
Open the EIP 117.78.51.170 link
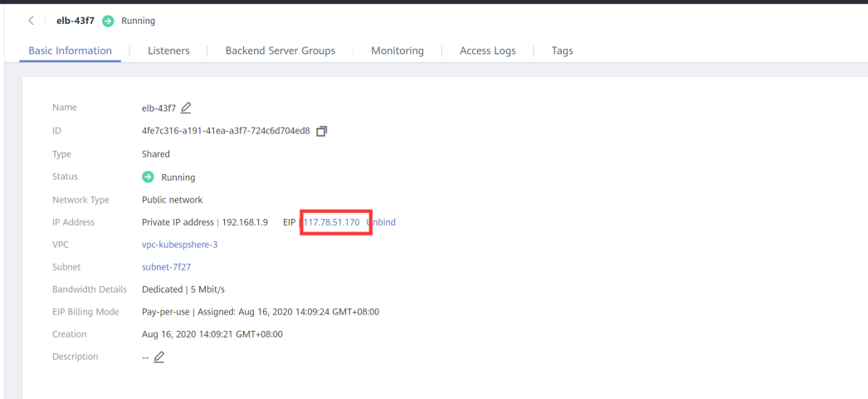332,222
